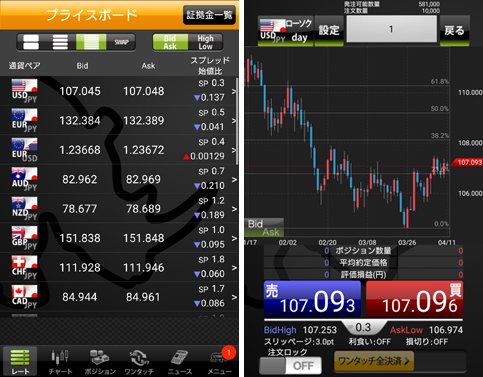Open the レート tab
Screen dimensions: 483x377
click(20, 362)
